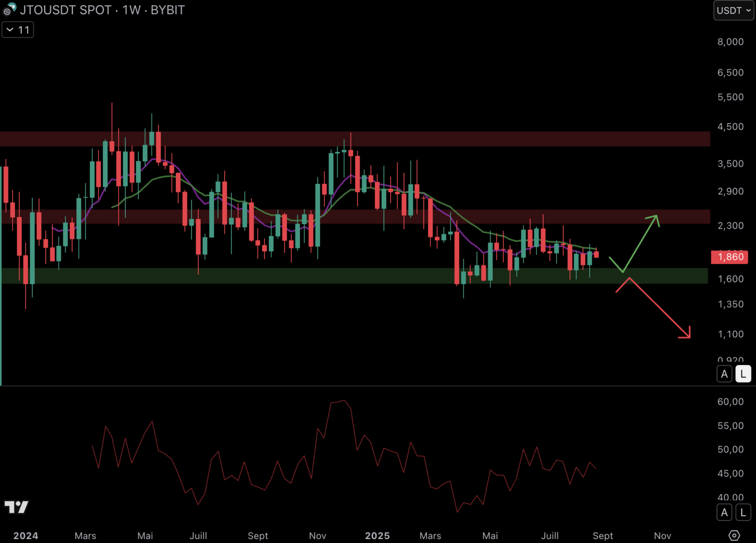Viewport: 756px width, 543px height.
Task: Click the TradingView logo
Action: 17,507
